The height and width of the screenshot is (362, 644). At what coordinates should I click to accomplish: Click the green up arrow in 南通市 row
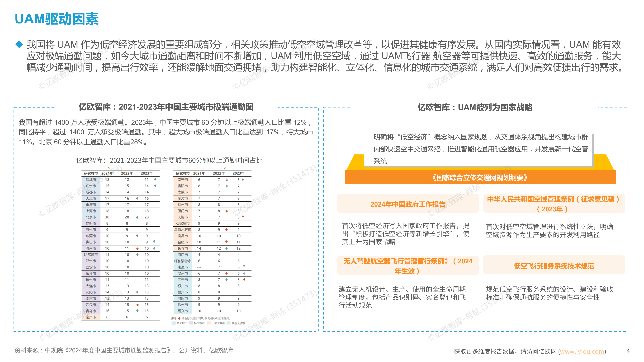pos(244,266)
